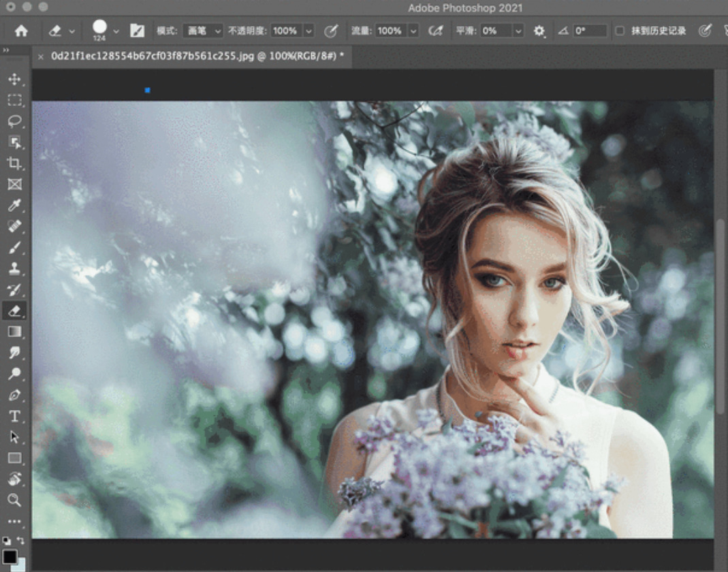Select the Lasso tool
The width and height of the screenshot is (728, 572).
(x=14, y=121)
